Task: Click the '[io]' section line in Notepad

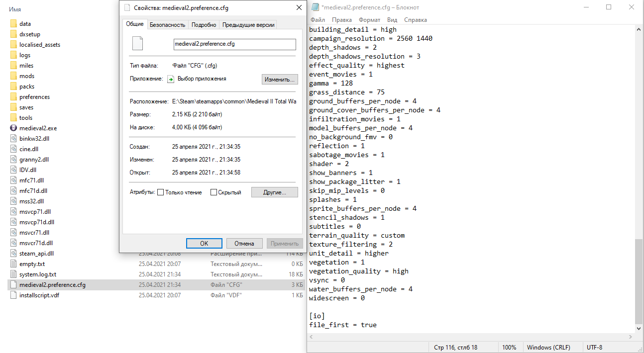Action: point(317,316)
